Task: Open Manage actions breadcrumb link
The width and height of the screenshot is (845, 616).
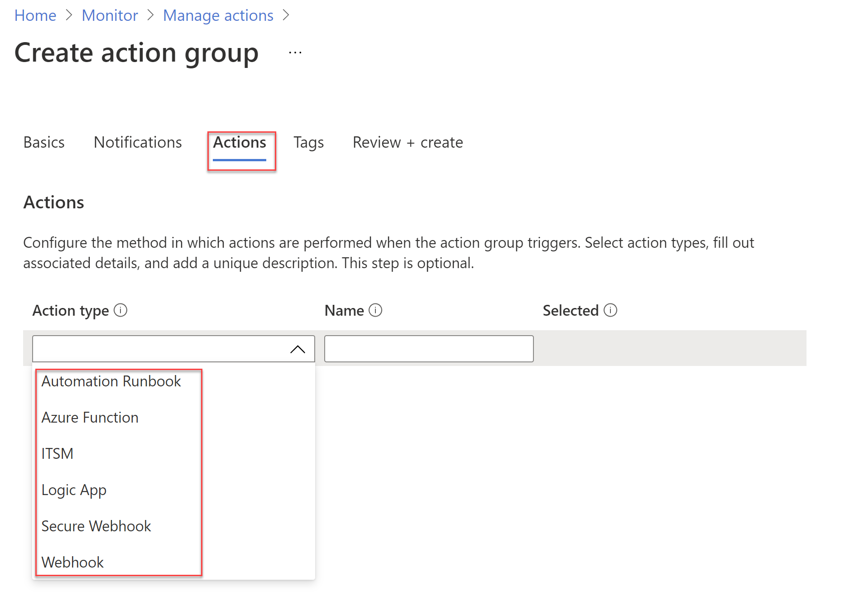Action: [218, 15]
